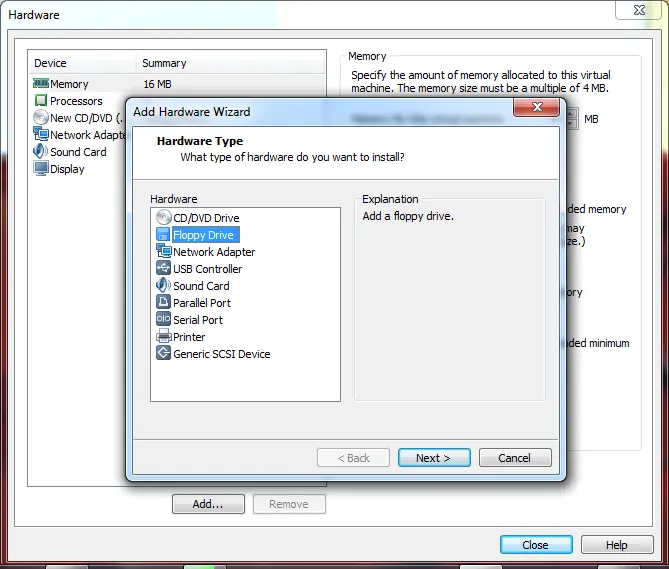Click the Memory chip icon in device list
Screen dimensions: 669x569
coord(41,84)
